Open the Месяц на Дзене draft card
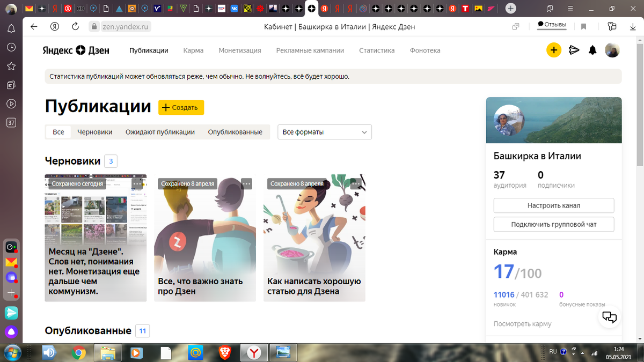The image size is (644, 362). 96,238
